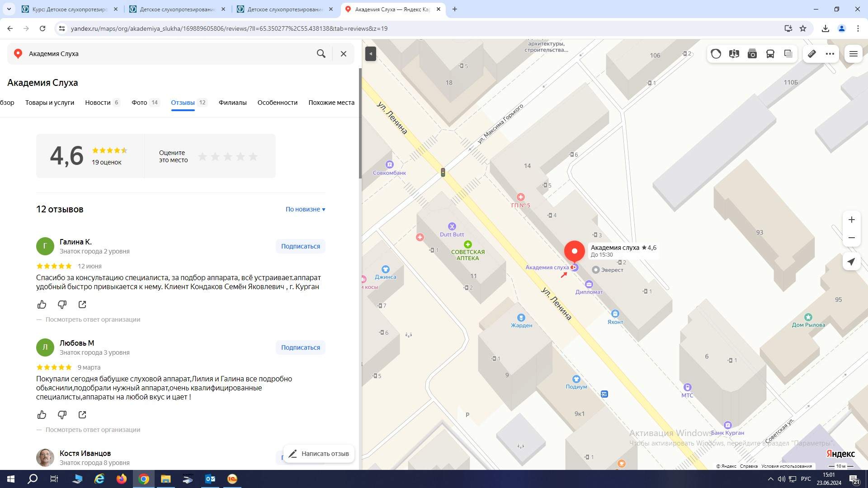Subscribe to Галина К. via Подписаться
Screen dimensions: 868x488
click(x=300, y=246)
